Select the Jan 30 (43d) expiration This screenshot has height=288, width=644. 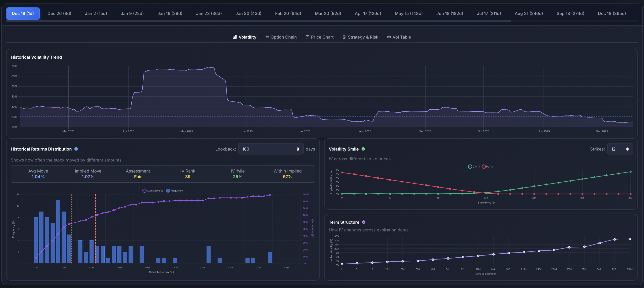[x=248, y=13]
